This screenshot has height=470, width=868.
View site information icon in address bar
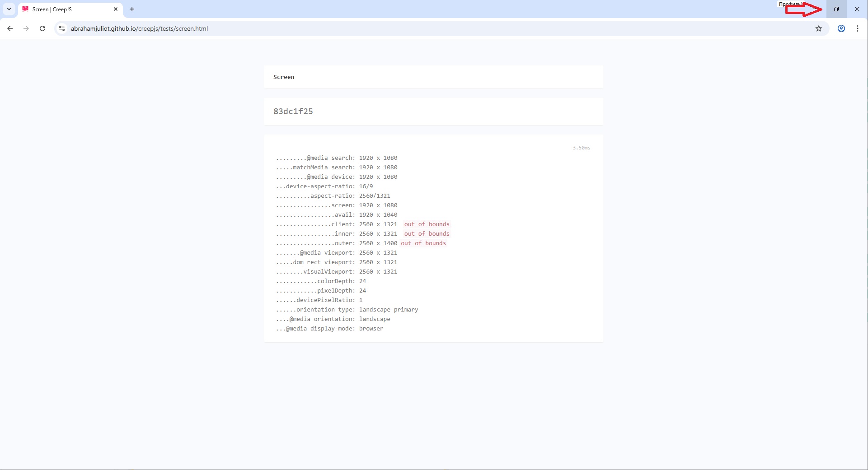tap(62, 28)
